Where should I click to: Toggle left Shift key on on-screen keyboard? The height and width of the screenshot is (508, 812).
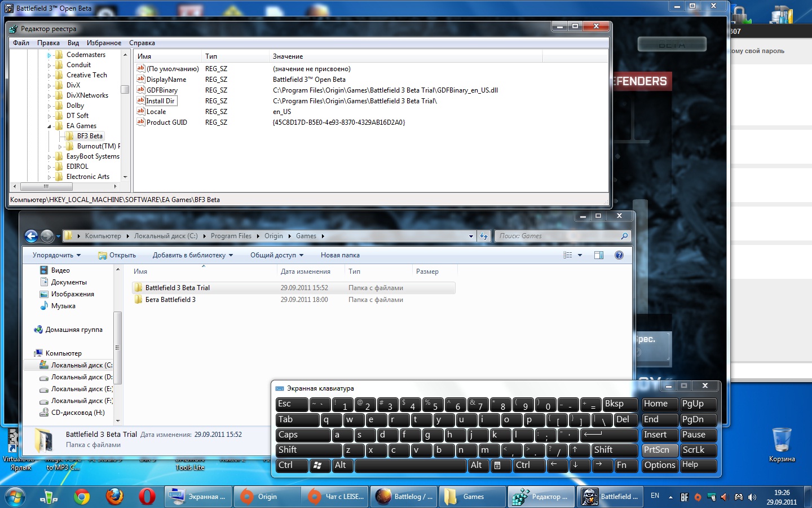point(308,450)
